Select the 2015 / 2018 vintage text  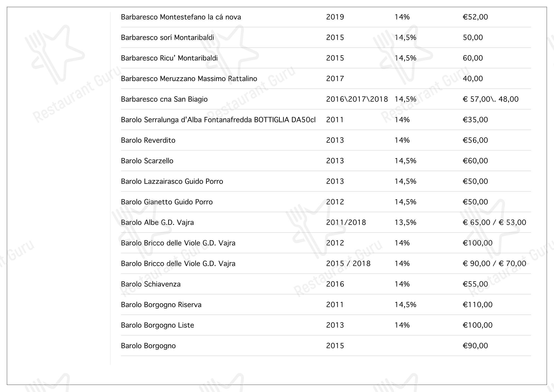[348, 263]
